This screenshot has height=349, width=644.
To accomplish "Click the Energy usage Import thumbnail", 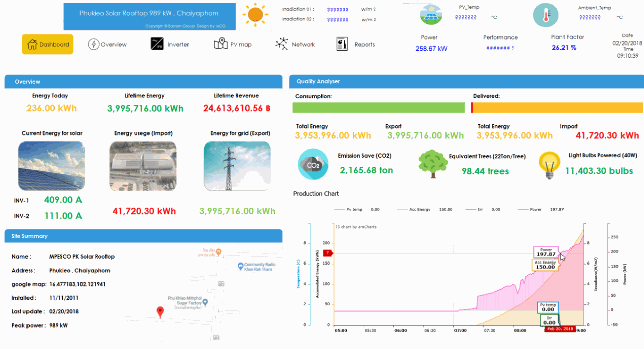I will point(143,166).
